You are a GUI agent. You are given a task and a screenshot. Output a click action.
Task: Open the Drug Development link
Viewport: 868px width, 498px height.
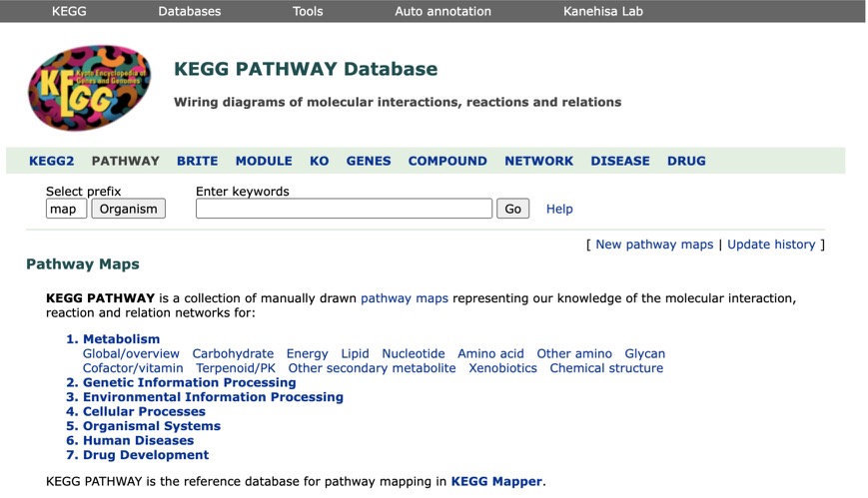coord(146,455)
